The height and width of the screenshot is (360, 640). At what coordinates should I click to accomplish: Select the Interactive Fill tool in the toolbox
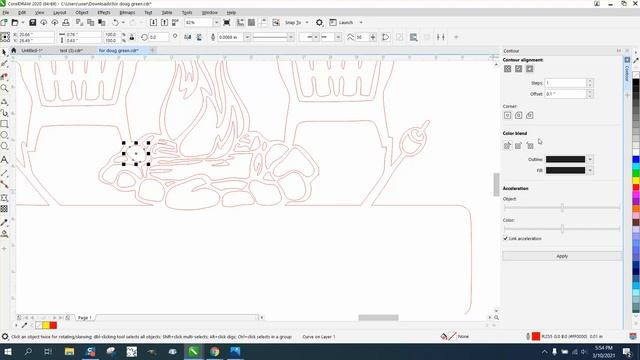(x=4, y=234)
